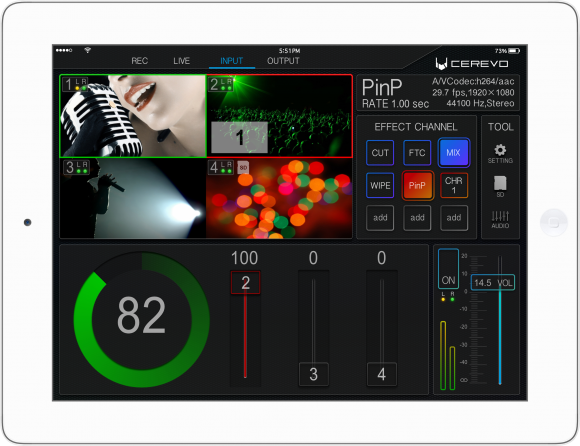Select input 4 bokeh lights thumbnail
Screen dimensions: 580x446
tap(279, 198)
